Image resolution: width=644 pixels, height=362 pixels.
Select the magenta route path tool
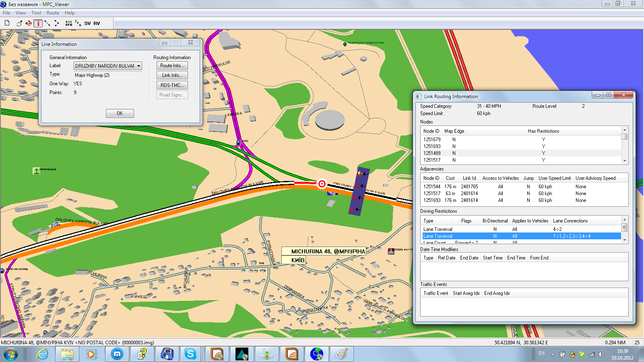[57, 23]
